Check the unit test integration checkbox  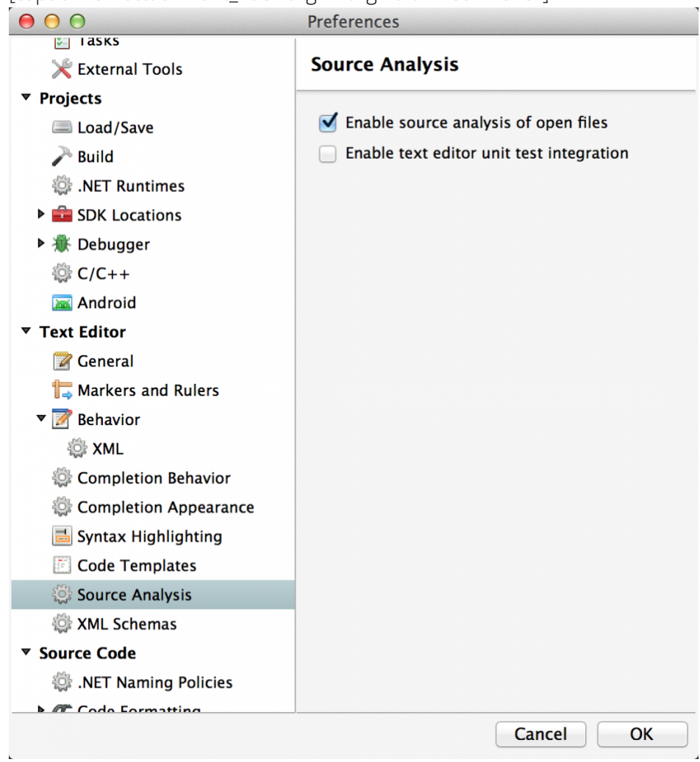pos(328,153)
